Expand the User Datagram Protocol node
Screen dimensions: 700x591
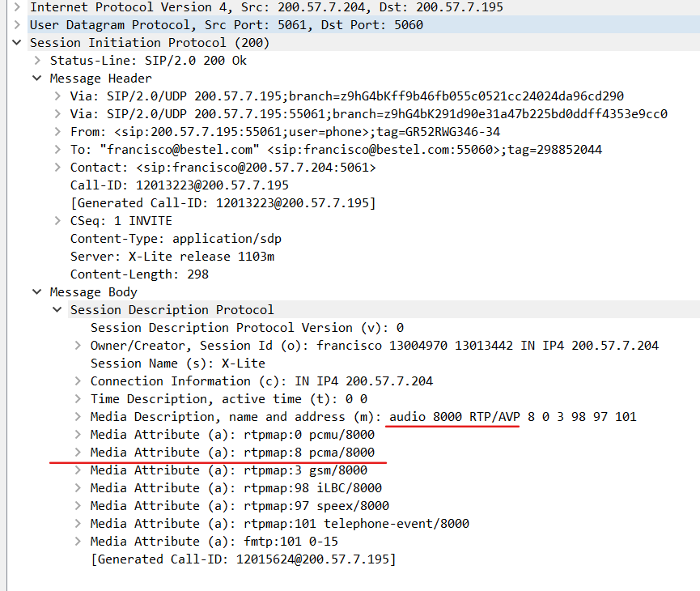(17, 24)
